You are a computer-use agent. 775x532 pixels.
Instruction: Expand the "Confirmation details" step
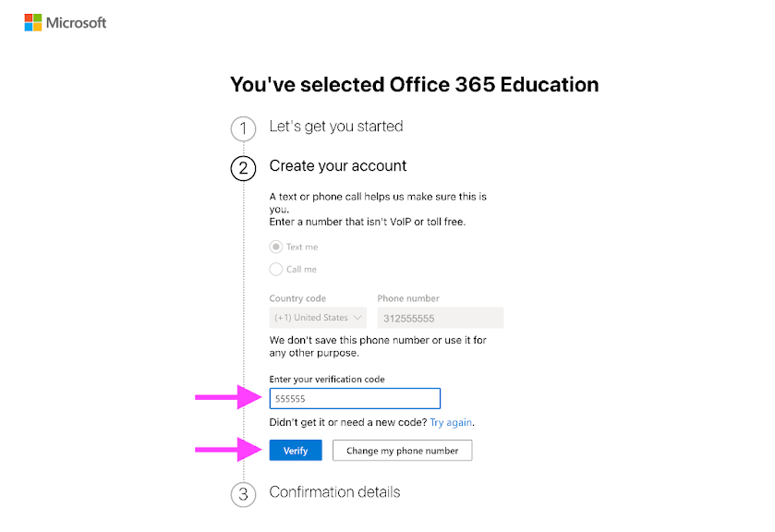(334, 492)
